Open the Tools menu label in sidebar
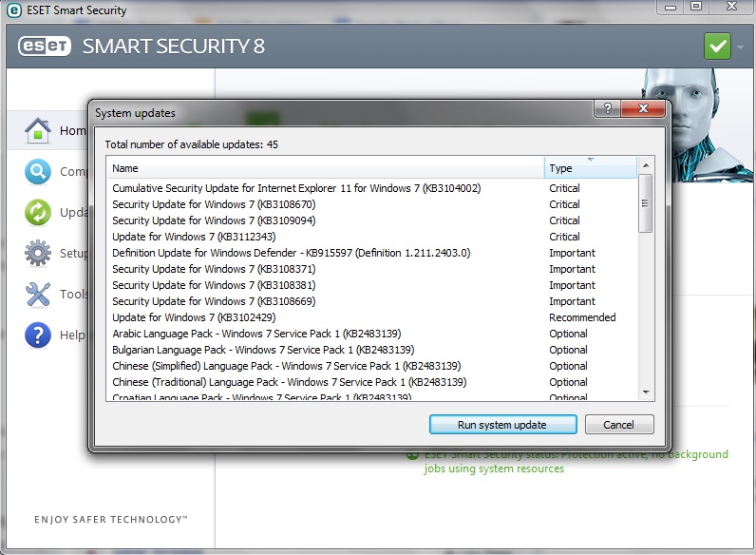 74,294
